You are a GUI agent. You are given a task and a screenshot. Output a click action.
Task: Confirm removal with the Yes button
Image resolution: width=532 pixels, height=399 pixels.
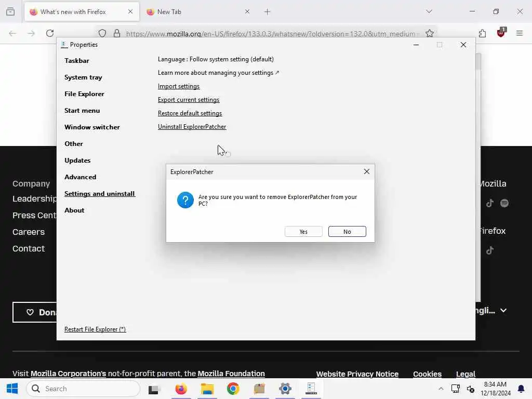point(303,231)
